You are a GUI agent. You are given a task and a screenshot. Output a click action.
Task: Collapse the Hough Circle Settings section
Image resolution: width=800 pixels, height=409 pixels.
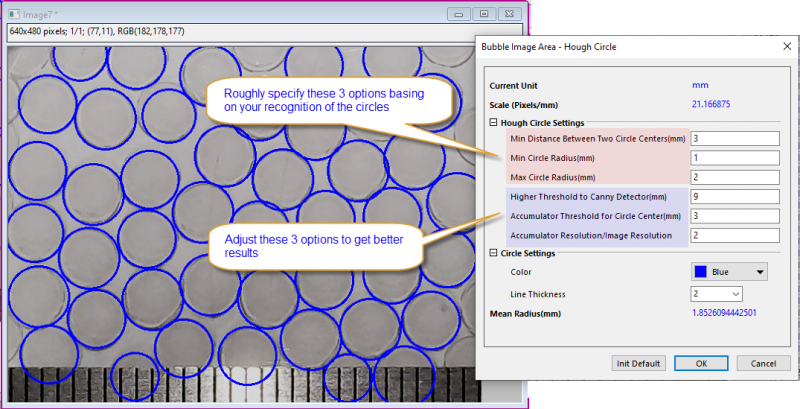pyautogui.click(x=493, y=122)
